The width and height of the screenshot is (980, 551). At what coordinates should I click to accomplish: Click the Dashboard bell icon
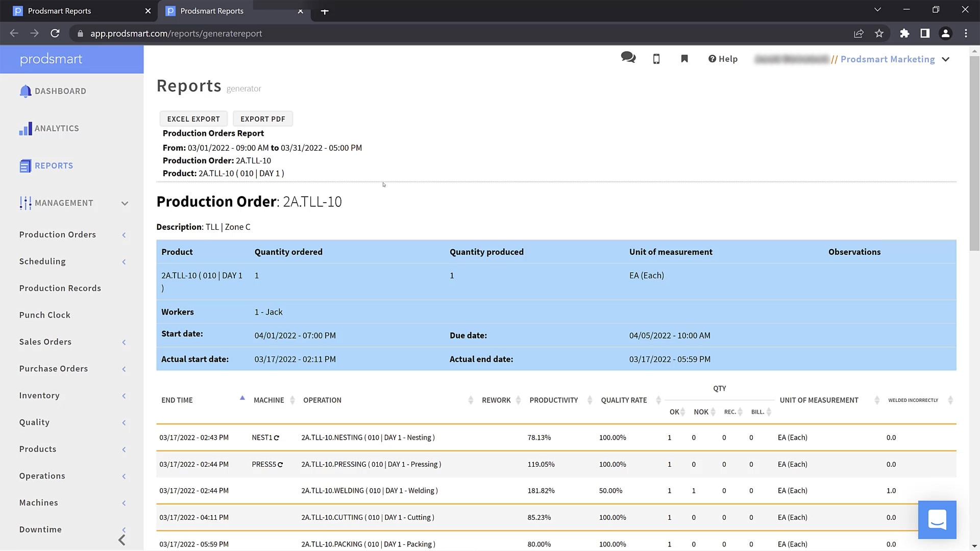(25, 91)
